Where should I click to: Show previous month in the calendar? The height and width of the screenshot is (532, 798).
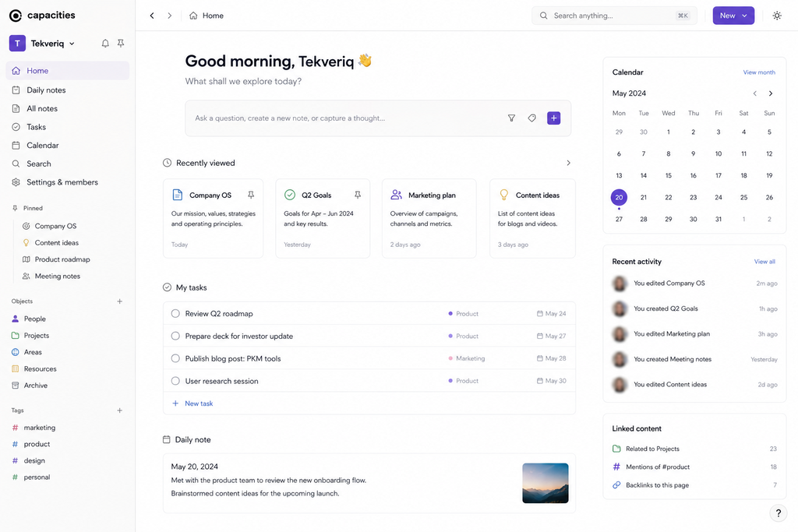point(754,93)
